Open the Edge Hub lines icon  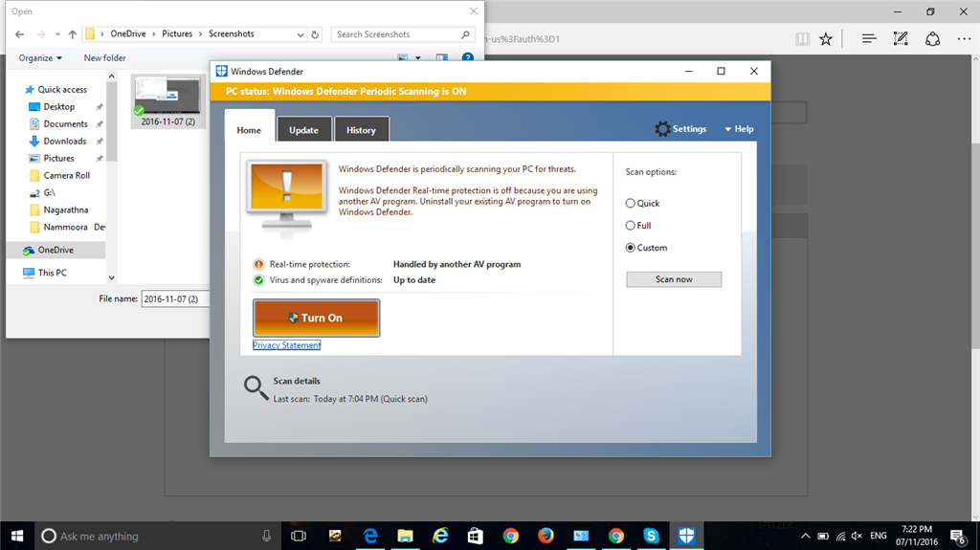pyautogui.click(x=869, y=39)
